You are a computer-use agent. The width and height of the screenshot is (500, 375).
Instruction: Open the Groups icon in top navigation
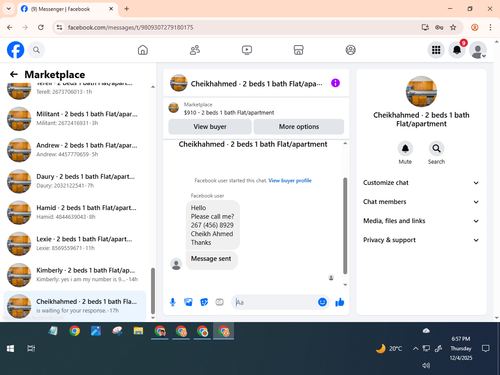pyautogui.click(x=350, y=50)
